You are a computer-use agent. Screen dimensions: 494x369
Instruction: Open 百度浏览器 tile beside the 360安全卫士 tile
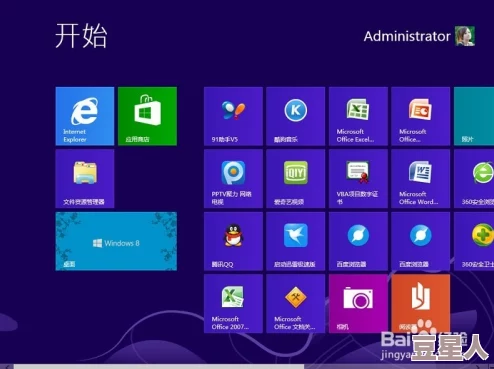(421, 241)
